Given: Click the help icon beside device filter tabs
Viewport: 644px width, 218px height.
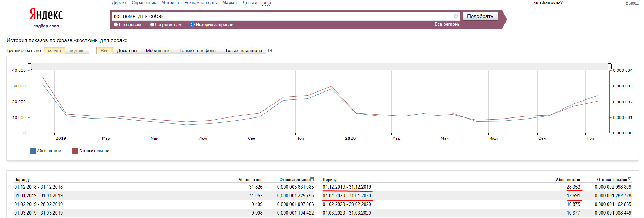Looking at the screenshot, I should [270, 51].
